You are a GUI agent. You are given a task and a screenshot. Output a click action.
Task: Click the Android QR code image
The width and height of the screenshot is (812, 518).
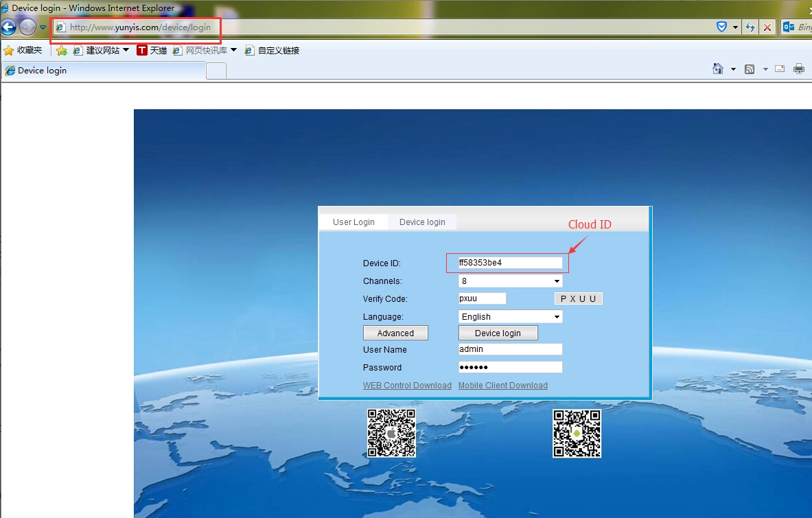click(577, 434)
